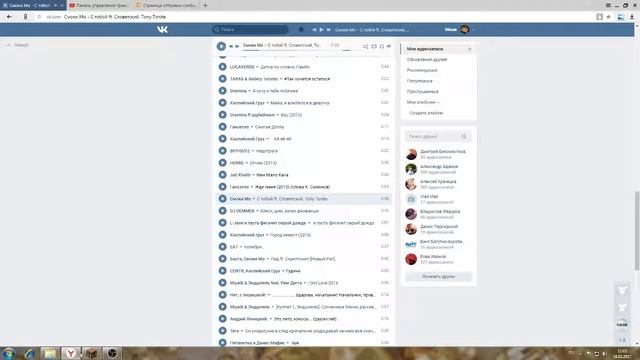Image resolution: width=640 pixels, height=360 pixels.
Task: Click next track button in audio player
Action: coord(237,46)
